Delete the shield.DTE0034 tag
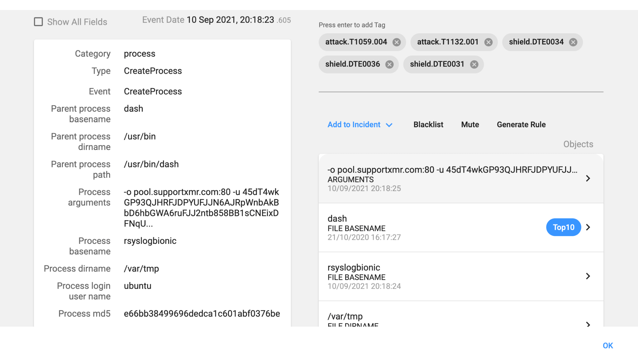This screenshot has width=638, height=364. [573, 42]
